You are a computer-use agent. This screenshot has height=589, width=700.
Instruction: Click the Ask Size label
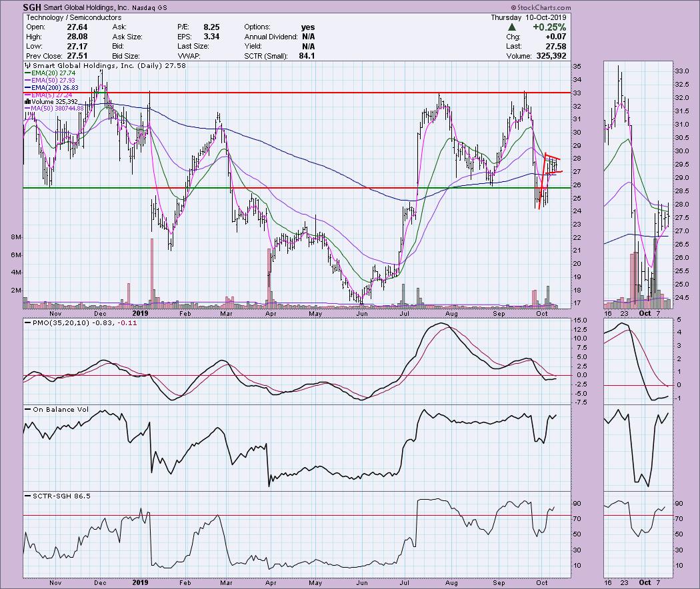point(127,37)
